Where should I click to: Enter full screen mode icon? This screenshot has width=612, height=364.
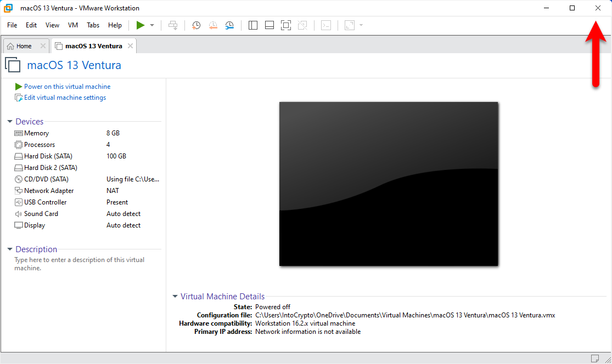tap(286, 25)
